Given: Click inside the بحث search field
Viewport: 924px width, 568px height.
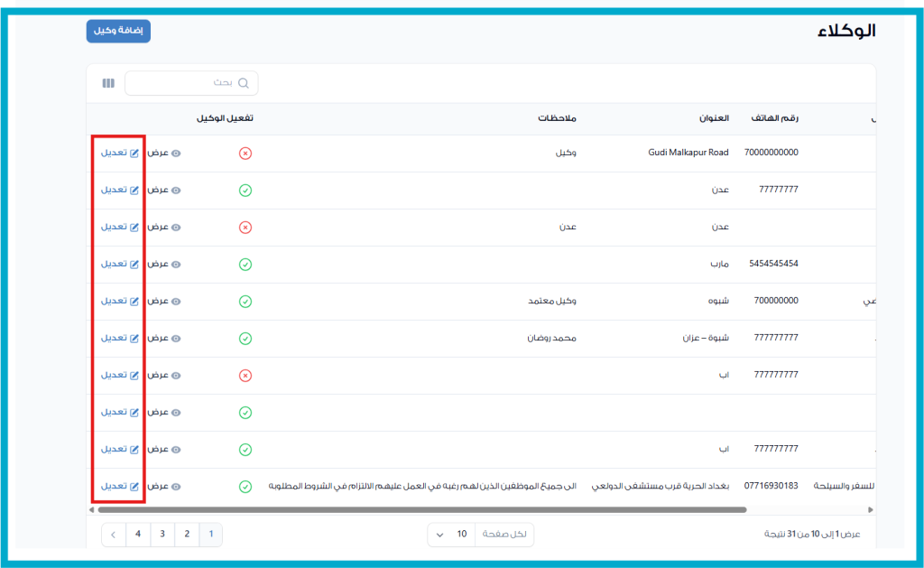Looking at the screenshot, I should pyautogui.click(x=185, y=83).
